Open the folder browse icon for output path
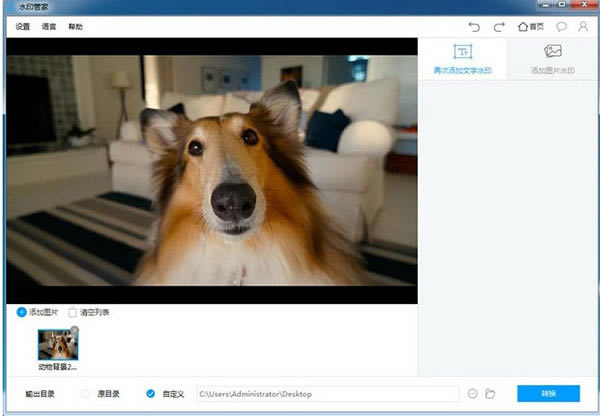Viewport: 600px width, 416px height. tap(490, 394)
